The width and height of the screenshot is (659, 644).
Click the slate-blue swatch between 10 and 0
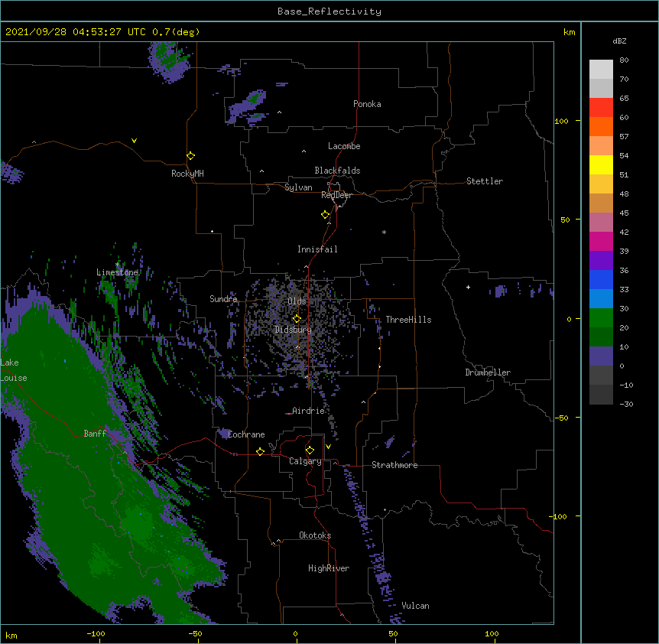pos(601,356)
